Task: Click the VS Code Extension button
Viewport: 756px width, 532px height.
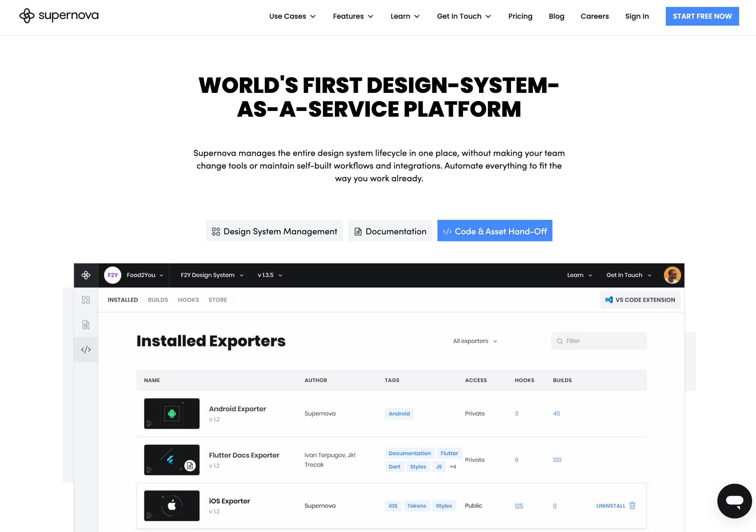Action: (640, 300)
